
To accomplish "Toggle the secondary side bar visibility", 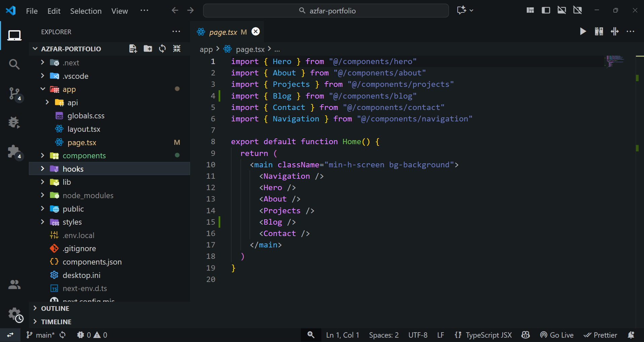I will click(578, 10).
